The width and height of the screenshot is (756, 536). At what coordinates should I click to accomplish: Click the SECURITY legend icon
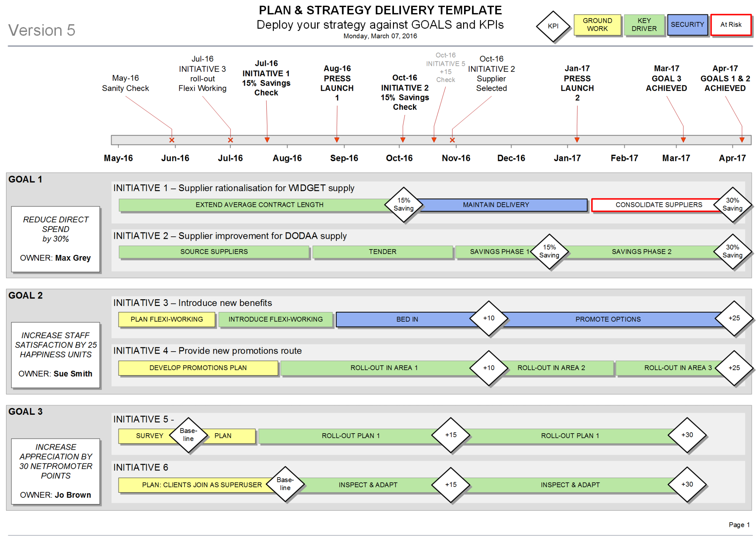click(x=686, y=25)
